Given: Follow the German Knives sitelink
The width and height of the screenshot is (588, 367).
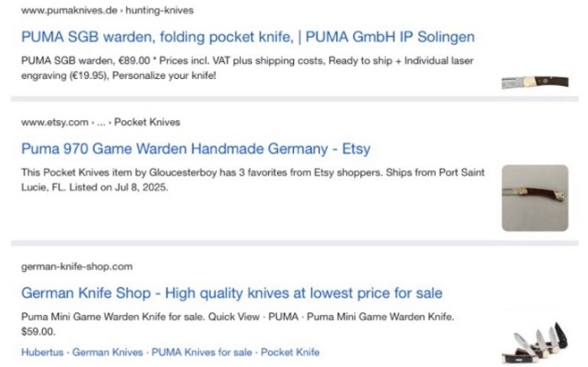Looking at the screenshot, I should pyautogui.click(x=108, y=352).
